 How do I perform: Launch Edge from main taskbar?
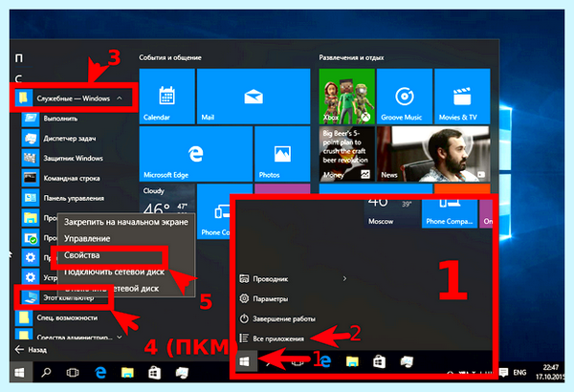click(100, 373)
